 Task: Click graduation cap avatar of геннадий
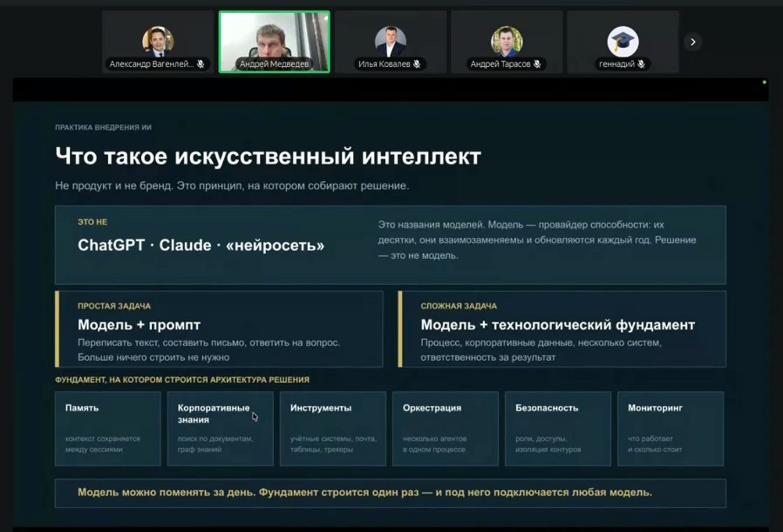point(623,41)
